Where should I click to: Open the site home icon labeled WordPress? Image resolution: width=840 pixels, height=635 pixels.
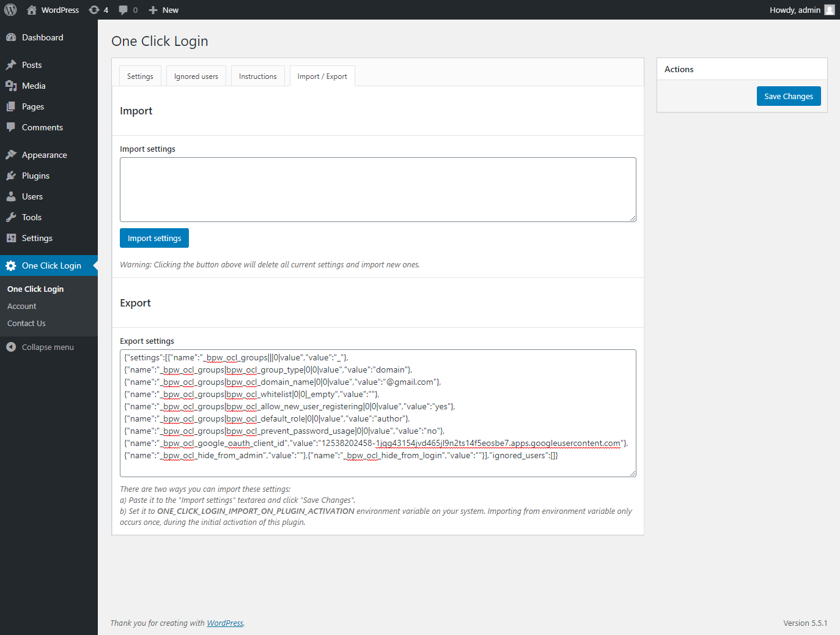coord(32,10)
